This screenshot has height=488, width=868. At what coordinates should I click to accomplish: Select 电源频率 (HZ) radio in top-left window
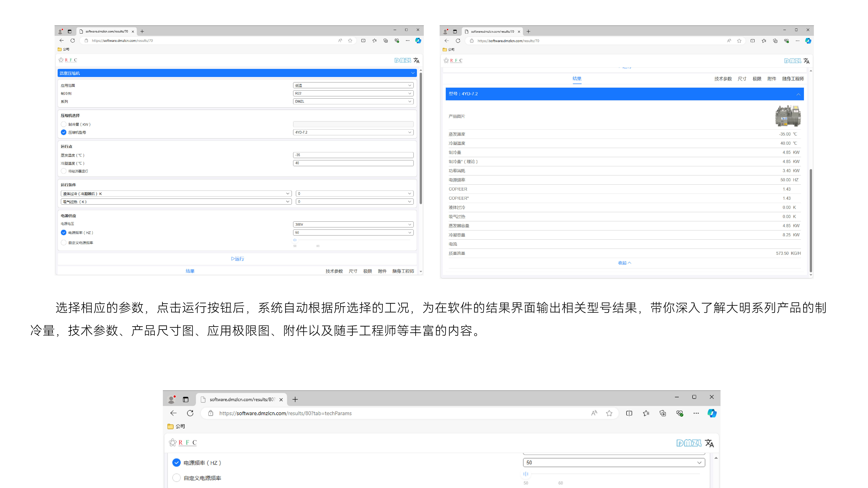pos(64,233)
